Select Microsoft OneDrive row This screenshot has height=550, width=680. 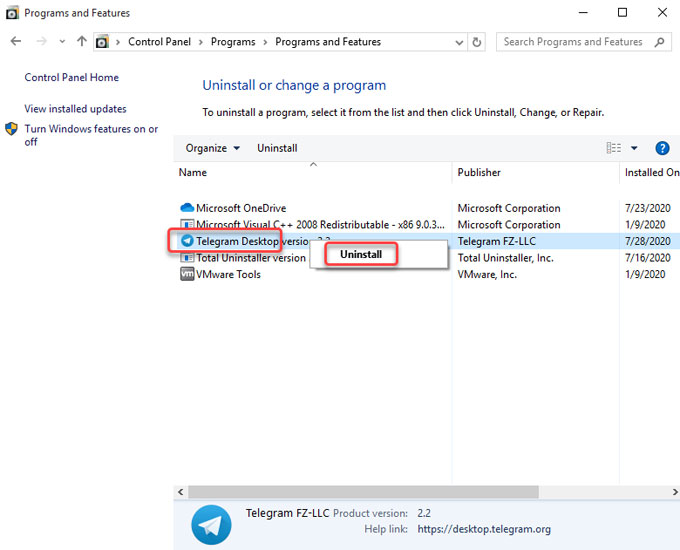click(427, 208)
